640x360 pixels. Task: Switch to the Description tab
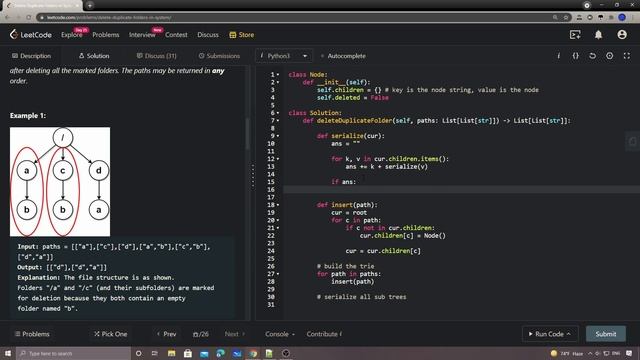click(31, 56)
